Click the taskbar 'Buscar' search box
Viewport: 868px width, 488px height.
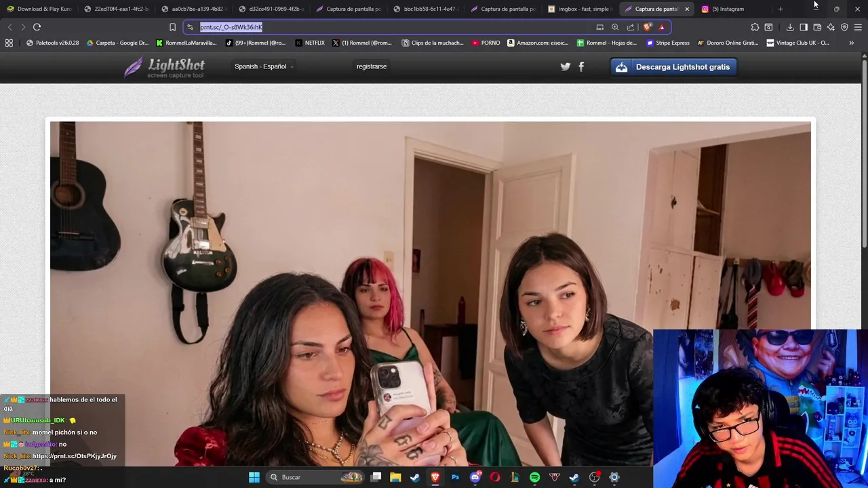(x=315, y=477)
